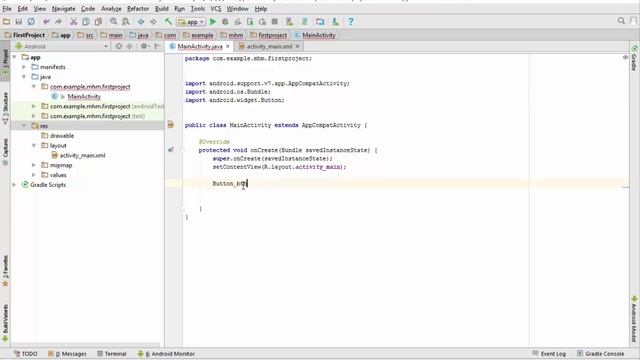Open Project Structure icon
The width and height of the screenshot is (640, 360).
click(320, 22)
